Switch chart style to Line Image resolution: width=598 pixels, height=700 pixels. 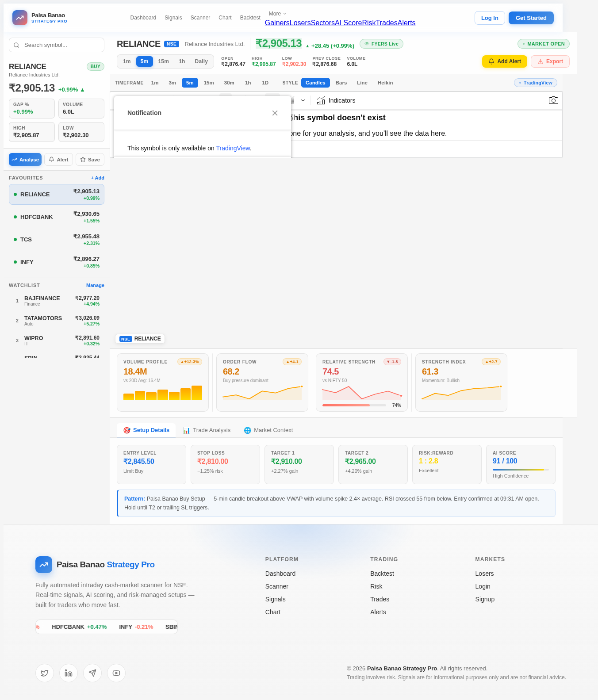(362, 83)
